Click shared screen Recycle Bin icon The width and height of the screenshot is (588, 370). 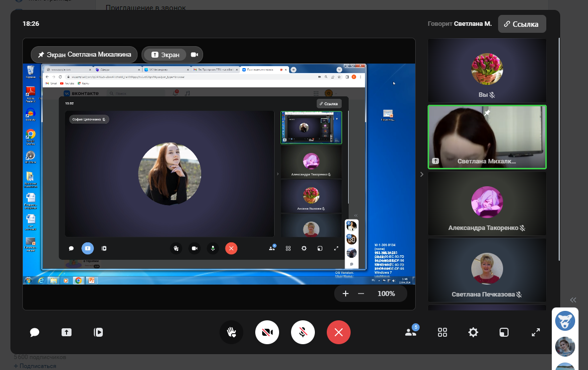[x=30, y=72]
